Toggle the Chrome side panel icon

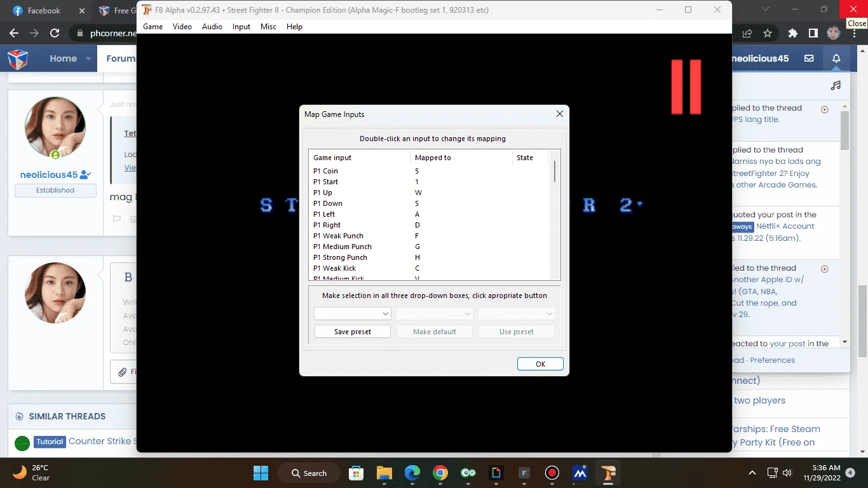[813, 33]
